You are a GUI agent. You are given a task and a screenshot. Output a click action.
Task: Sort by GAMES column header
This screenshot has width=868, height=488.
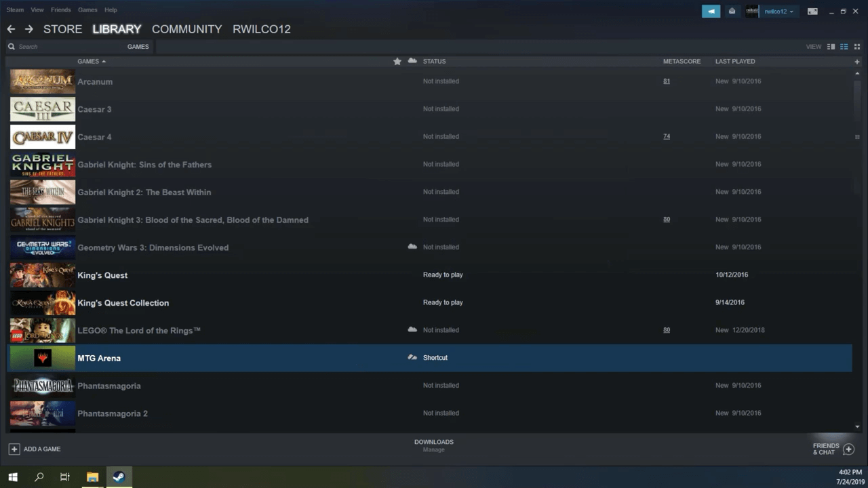[92, 61]
